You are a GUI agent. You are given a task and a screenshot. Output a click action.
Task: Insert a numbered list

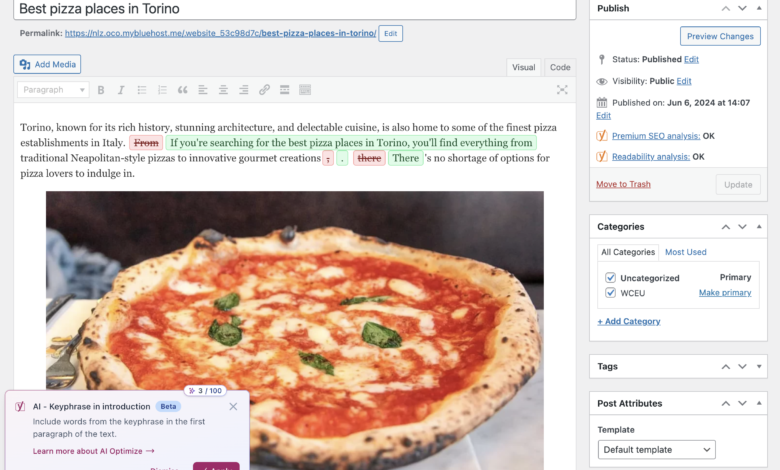162,90
